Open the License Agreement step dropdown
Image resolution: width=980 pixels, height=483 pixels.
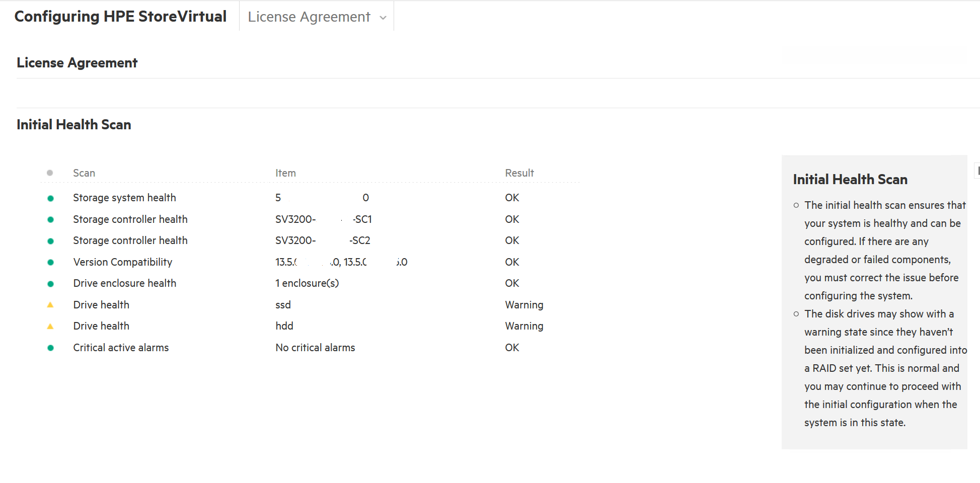317,17
